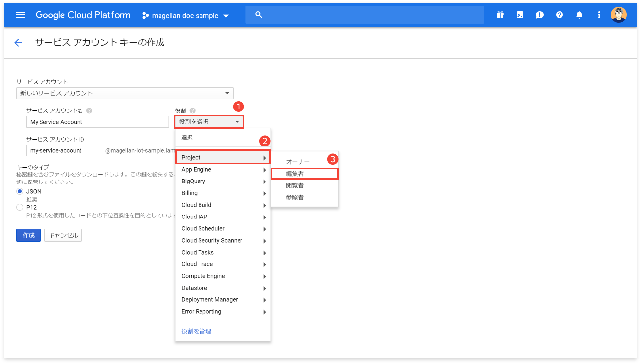Viewport: 641px width, 364px height.
Task: Expand the Cloud Scheduler submenu arrow
Action: click(x=265, y=229)
